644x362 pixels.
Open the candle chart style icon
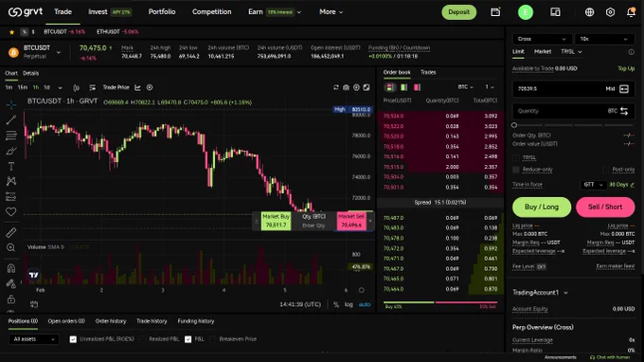[x=76, y=87]
